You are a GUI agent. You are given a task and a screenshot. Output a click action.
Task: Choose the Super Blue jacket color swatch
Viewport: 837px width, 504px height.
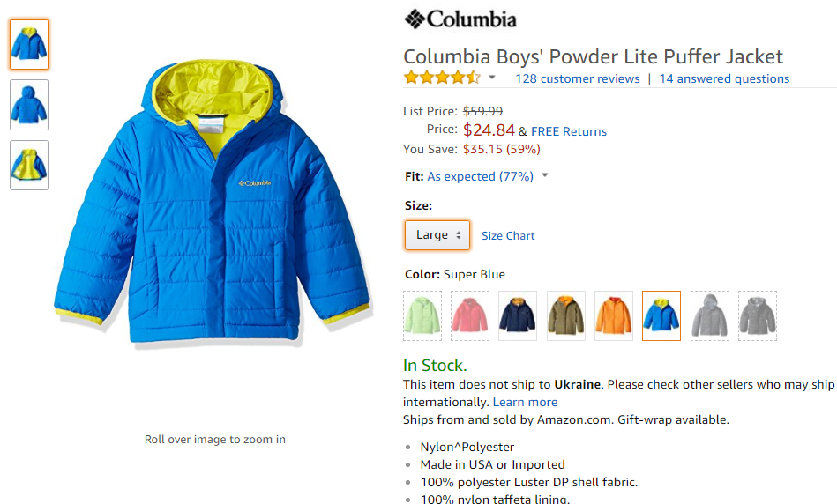pos(661,315)
